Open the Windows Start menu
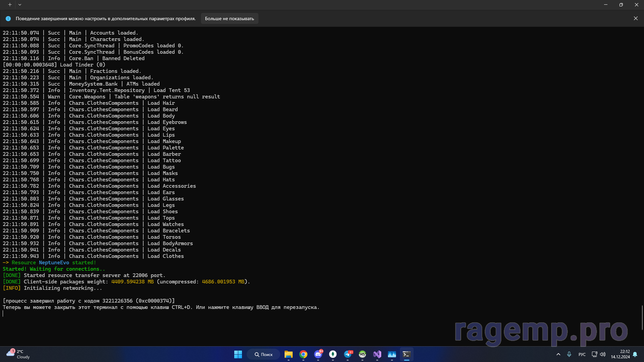This screenshot has height=362, width=644. coord(238,354)
